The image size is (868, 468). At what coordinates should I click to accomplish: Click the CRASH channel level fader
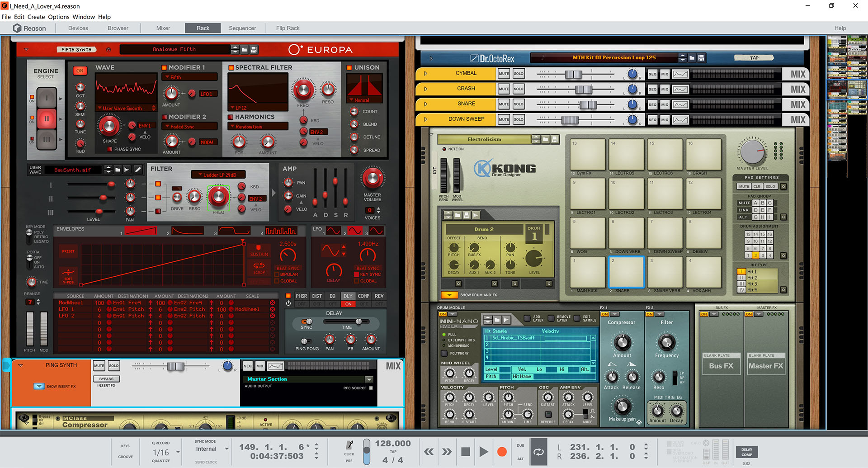tap(583, 90)
